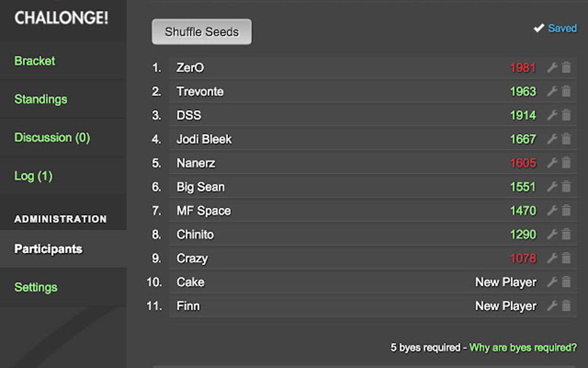588x368 pixels.
Task: Open the Standings section
Action: (x=40, y=99)
